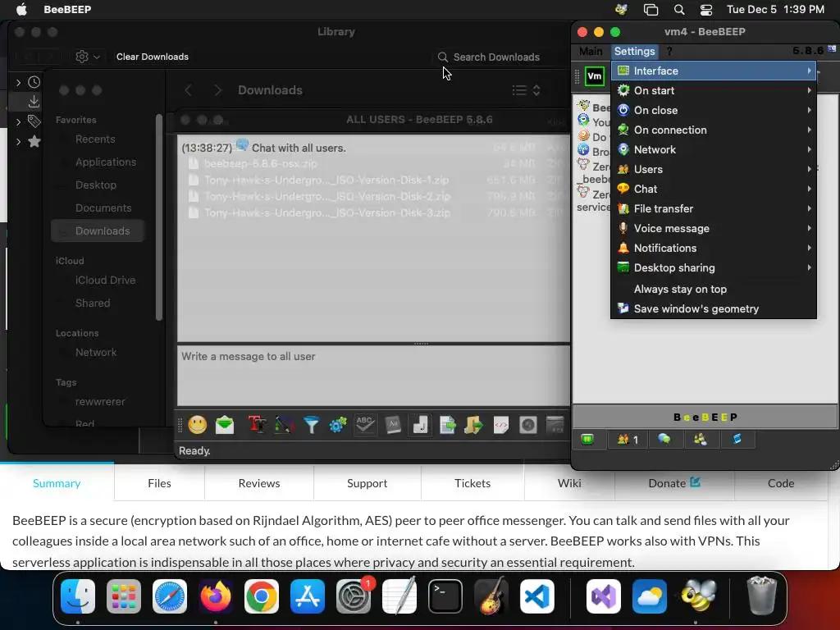Viewport: 840px width, 630px height.
Task: Toggle Always stay on top option
Action: [x=714, y=290]
